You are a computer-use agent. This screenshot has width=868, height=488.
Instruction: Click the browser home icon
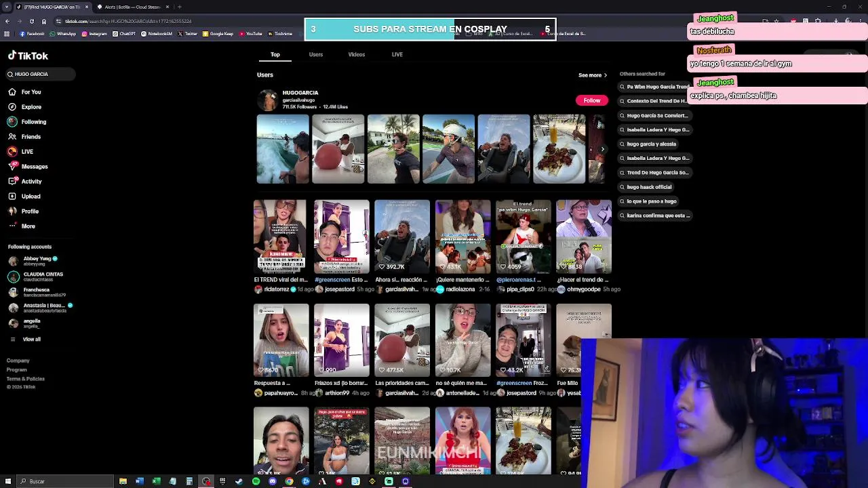[44, 21]
